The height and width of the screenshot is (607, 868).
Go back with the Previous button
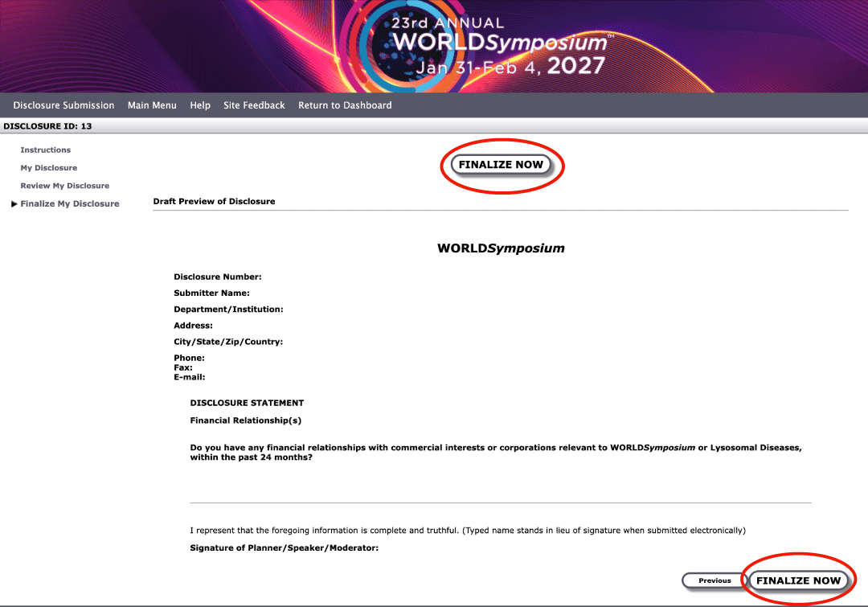(714, 580)
